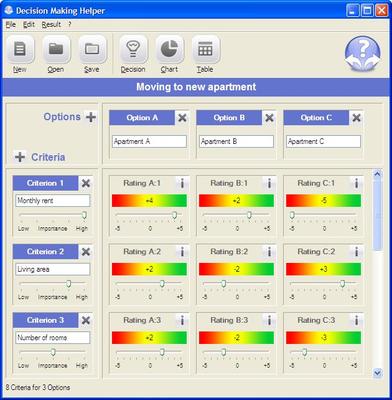Click the Apartment B name field

coord(236,141)
